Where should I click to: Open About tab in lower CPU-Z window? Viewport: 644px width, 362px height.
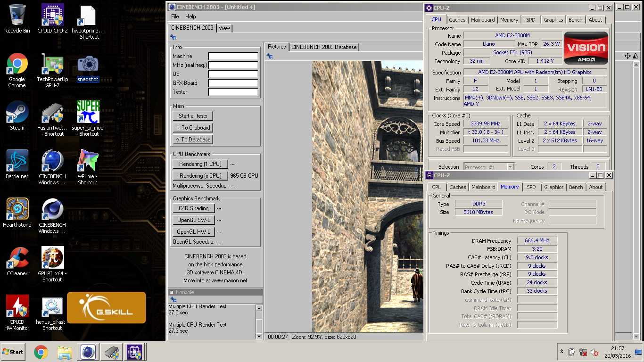(x=596, y=187)
